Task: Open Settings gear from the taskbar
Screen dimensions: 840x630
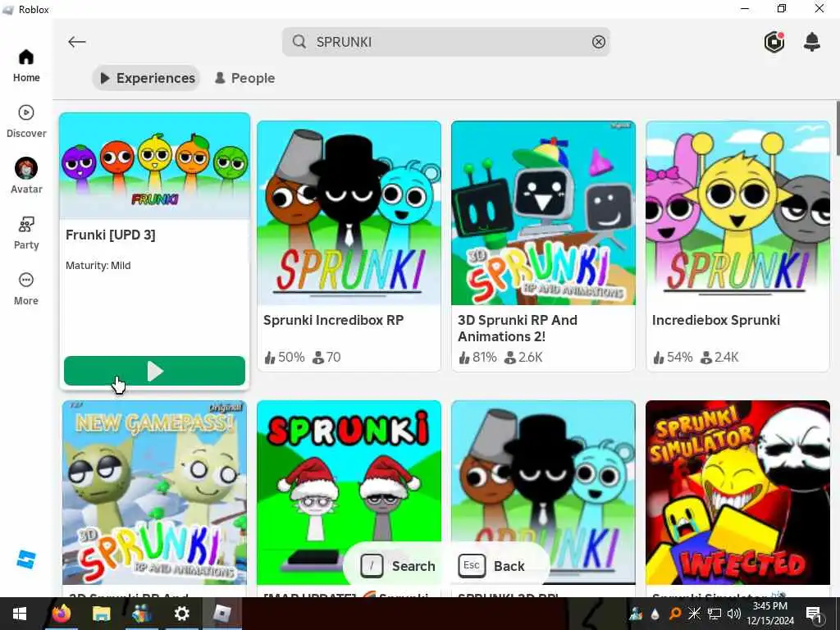Action: tap(181, 614)
